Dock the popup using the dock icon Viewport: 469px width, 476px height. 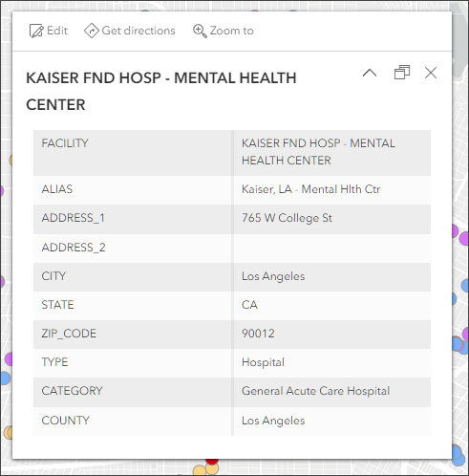pyautogui.click(x=402, y=73)
